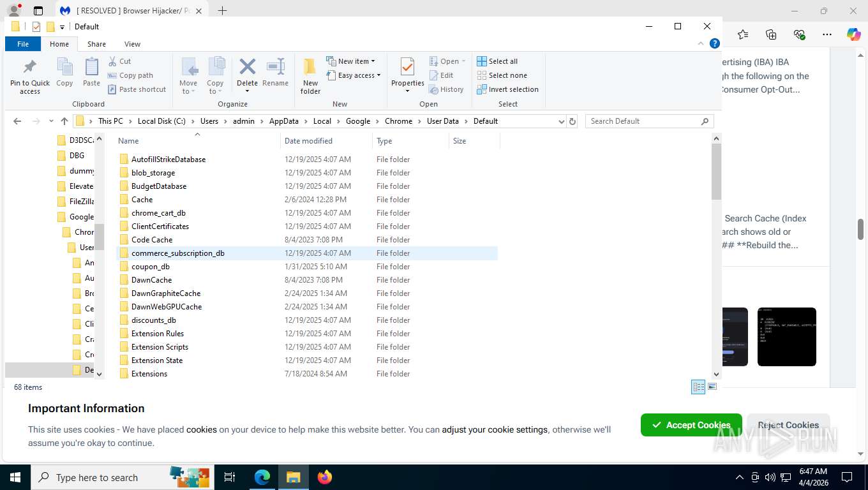Open the Windows Start menu
The image size is (868, 490).
pos(15,477)
